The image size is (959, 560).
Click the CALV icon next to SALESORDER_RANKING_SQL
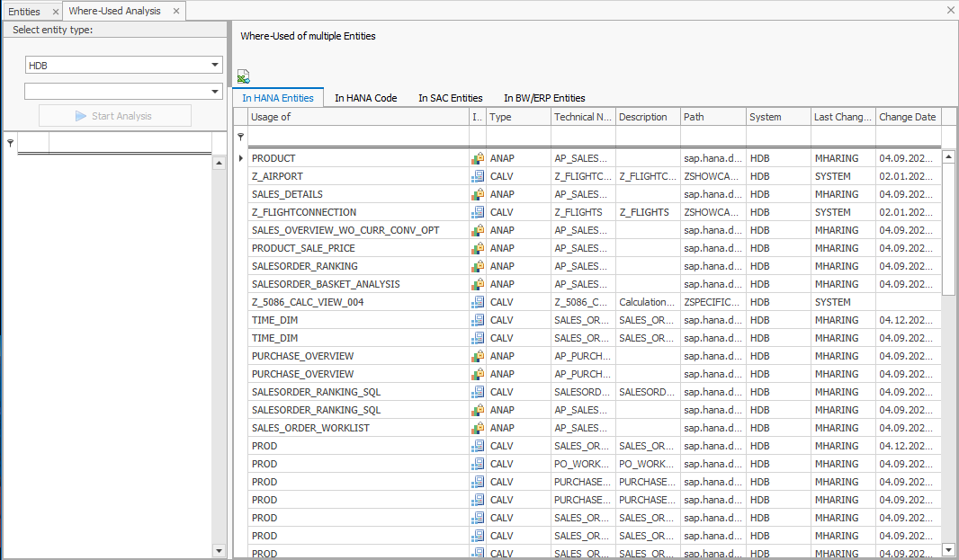[x=477, y=392]
